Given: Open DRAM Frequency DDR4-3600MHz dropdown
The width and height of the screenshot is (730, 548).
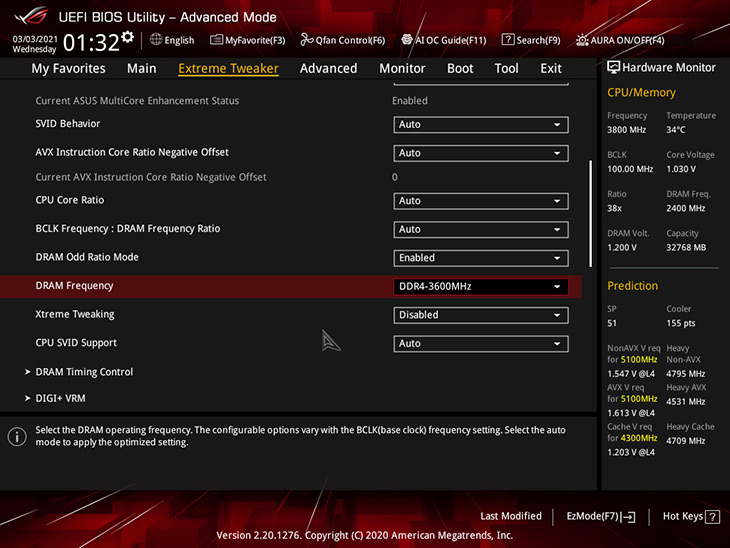Looking at the screenshot, I should click(x=481, y=286).
